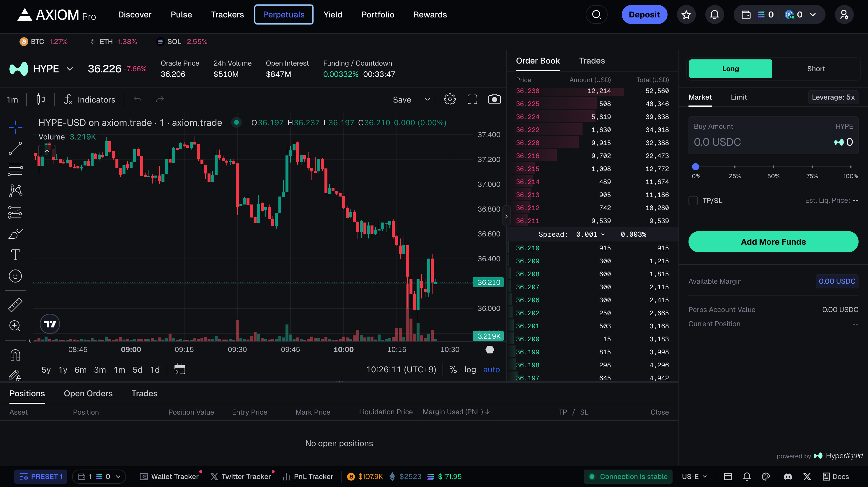Viewport: 868px width, 487px height.
Task: Switch order side to Short
Action: coord(816,69)
